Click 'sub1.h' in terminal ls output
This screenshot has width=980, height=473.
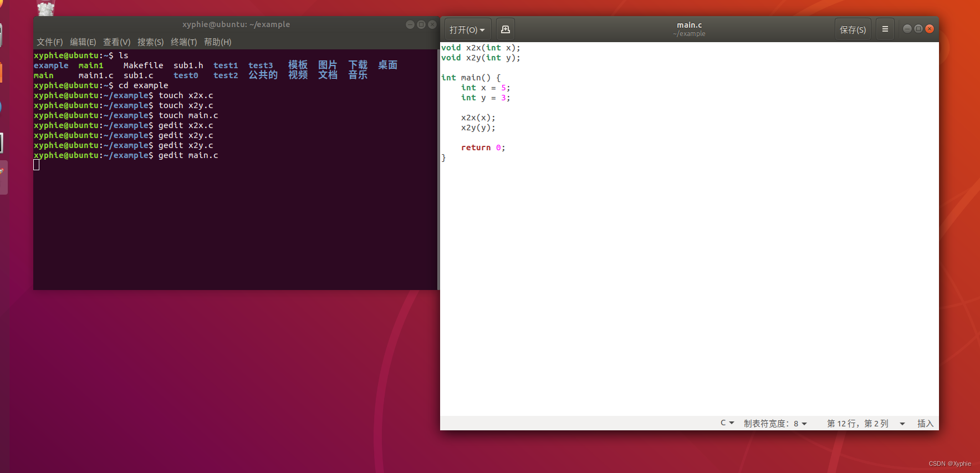coord(188,65)
